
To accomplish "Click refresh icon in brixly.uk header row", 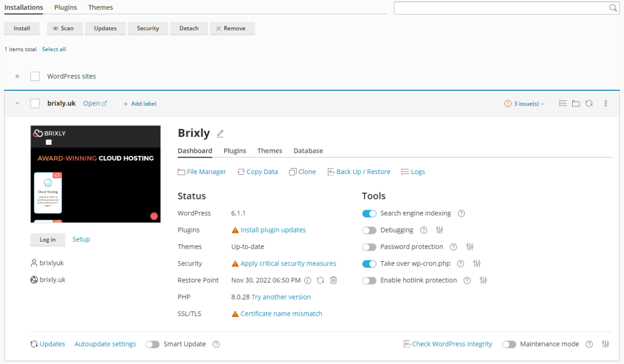I will (589, 103).
